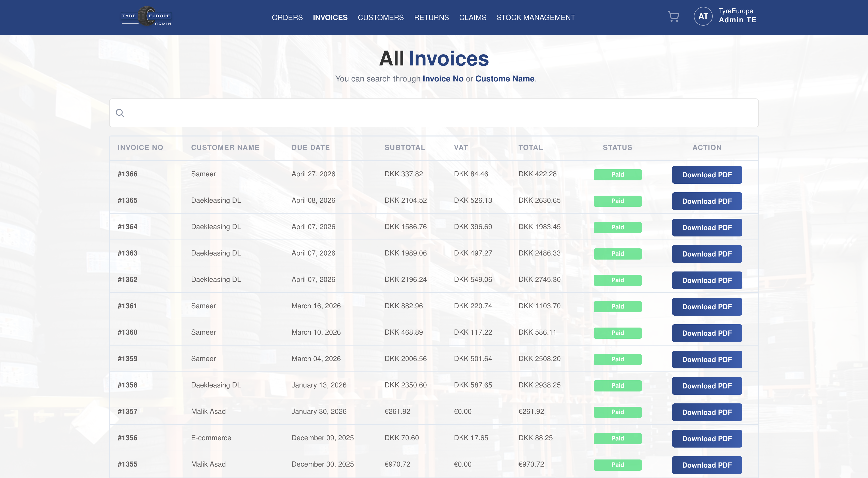The height and width of the screenshot is (478, 868).
Task: Download PDF for invoice #1355
Action: coord(707,465)
